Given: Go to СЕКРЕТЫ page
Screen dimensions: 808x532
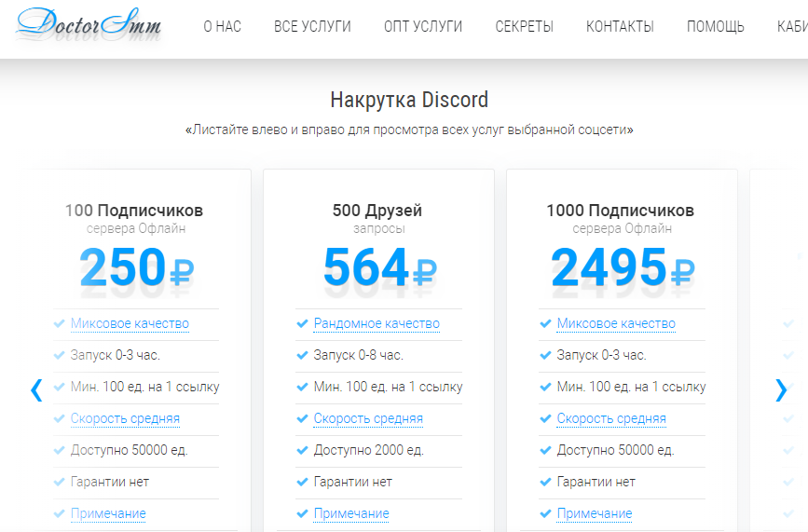Looking at the screenshot, I should point(524,26).
